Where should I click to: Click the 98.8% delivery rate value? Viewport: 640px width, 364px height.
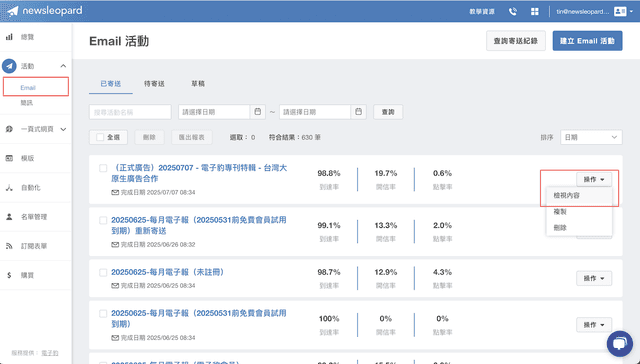coord(329,173)
